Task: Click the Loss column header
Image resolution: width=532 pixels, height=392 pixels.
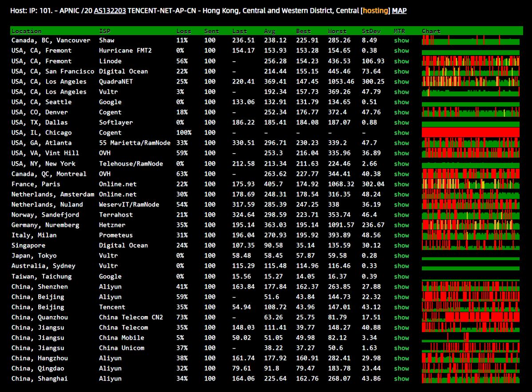Action: pos(183,31)
